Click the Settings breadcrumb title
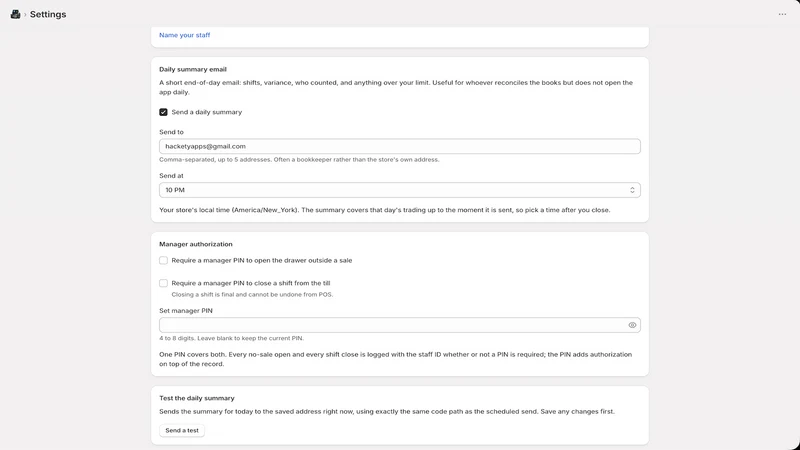800x450 pixels. (48, 14)
